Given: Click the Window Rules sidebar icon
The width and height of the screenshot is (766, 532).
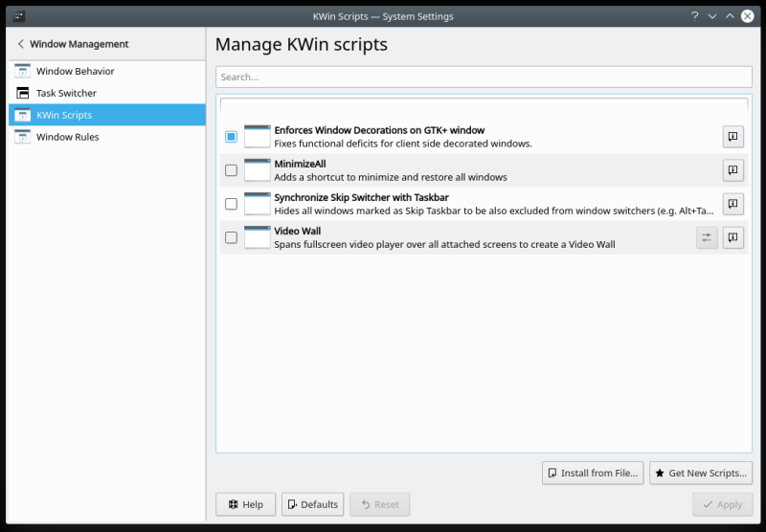Looking at the screenshot, I should click(22, 137).
